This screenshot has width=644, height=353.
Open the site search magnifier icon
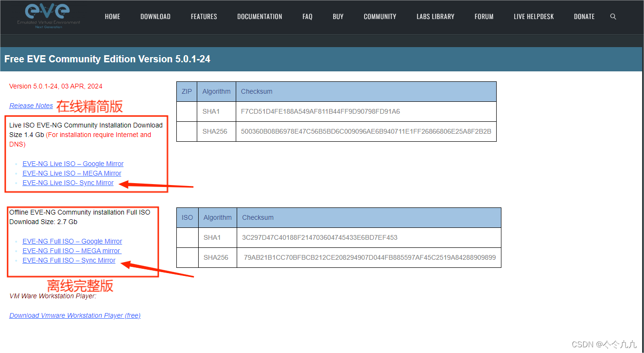click(x=613, y=17)
